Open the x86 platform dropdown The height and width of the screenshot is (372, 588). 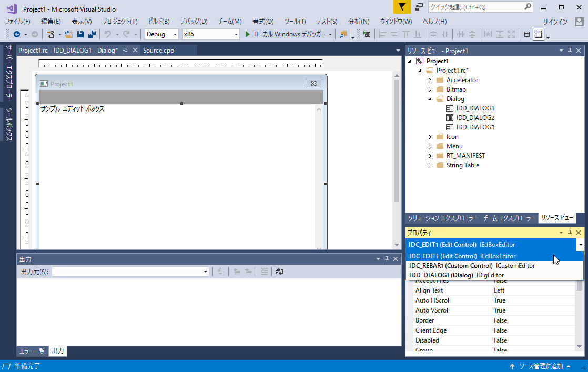pos(236,34)
